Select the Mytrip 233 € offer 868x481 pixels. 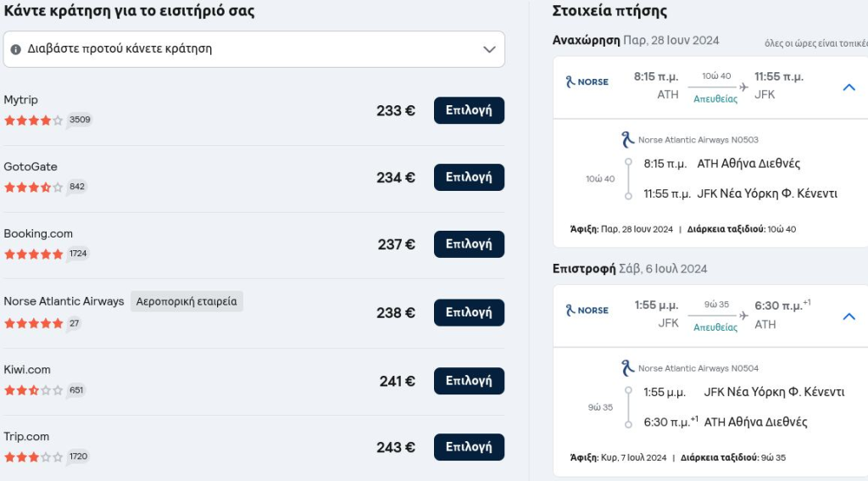[469, 110]
